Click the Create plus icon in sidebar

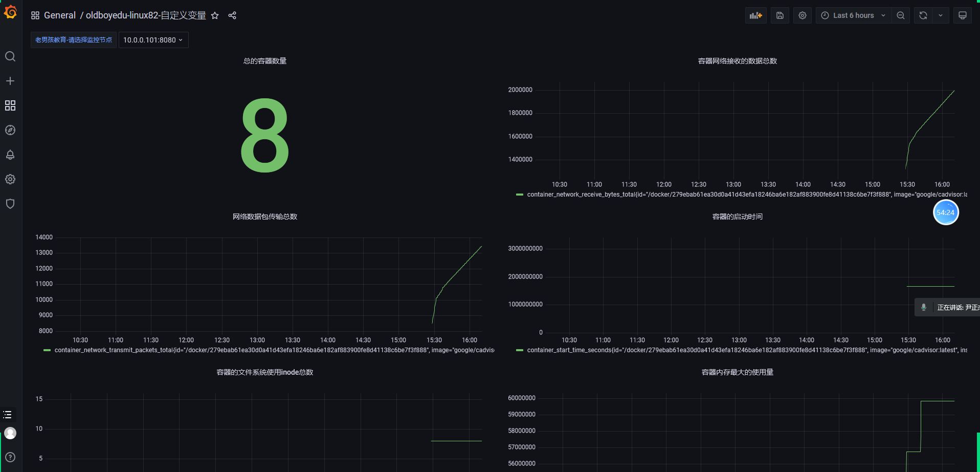[x=10, y=81]
